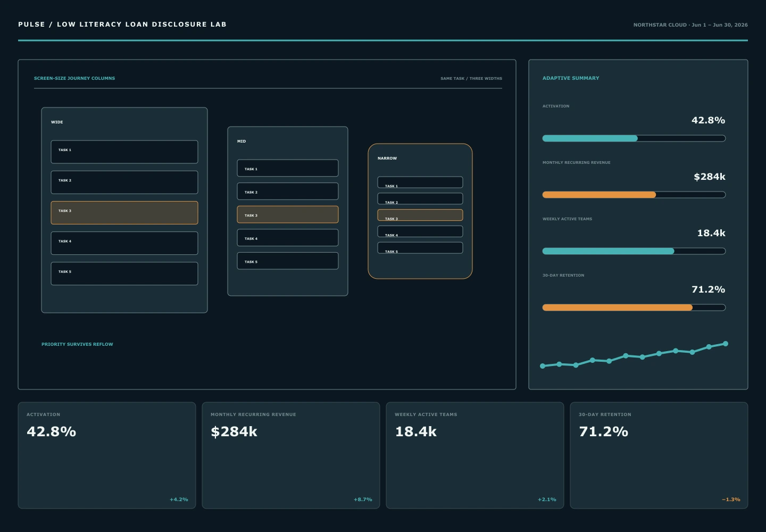
Task: Choose Task 2 in the Mid column
Action: click(x=288, y=191)
